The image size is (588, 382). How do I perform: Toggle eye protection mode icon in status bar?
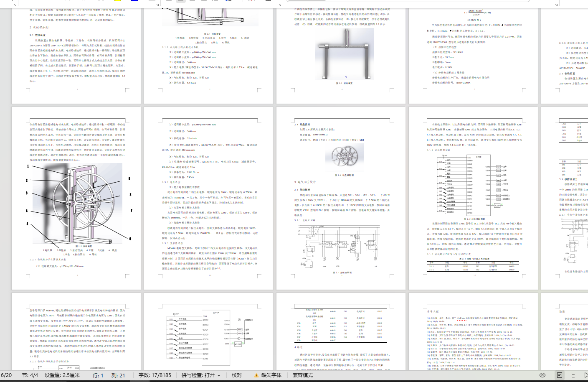[542, 375]
